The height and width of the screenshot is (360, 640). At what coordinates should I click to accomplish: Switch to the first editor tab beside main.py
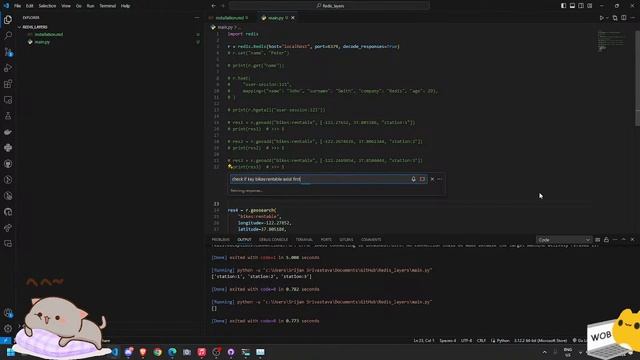231,18
